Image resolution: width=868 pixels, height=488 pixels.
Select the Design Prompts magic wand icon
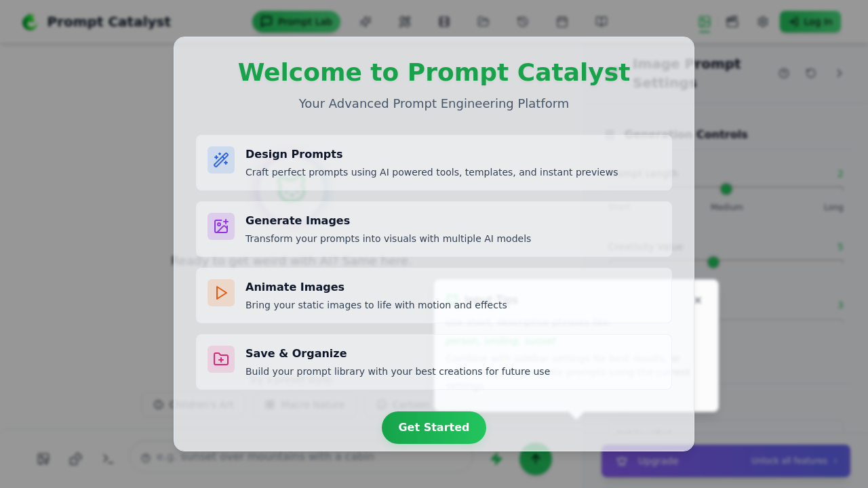click(221, 160)
